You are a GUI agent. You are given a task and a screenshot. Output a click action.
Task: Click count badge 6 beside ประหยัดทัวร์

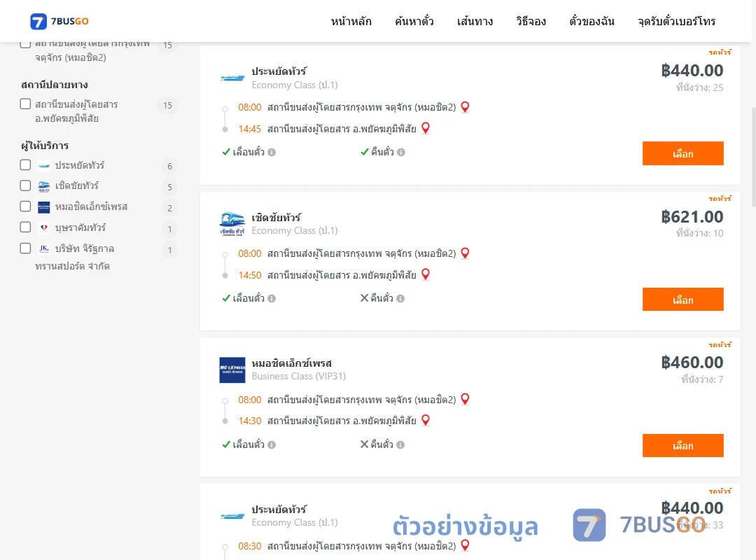tap(169, 167)
